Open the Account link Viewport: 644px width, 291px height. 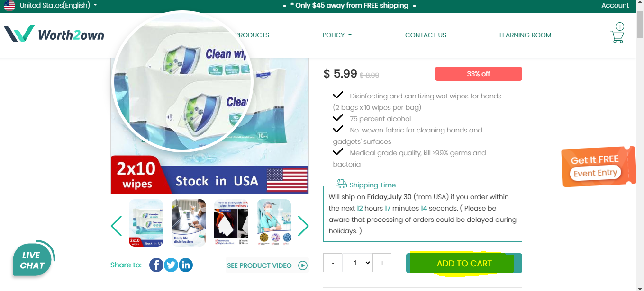click(615, 5)
